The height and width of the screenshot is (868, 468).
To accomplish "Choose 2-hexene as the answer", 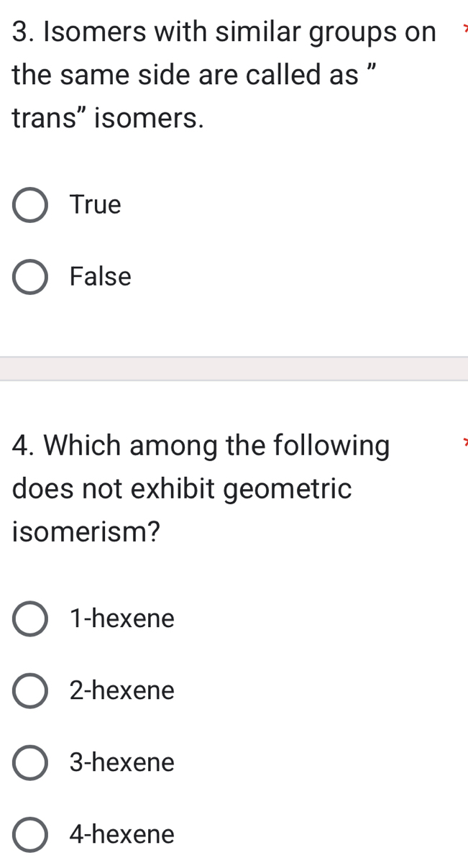I will coord(29,690).
